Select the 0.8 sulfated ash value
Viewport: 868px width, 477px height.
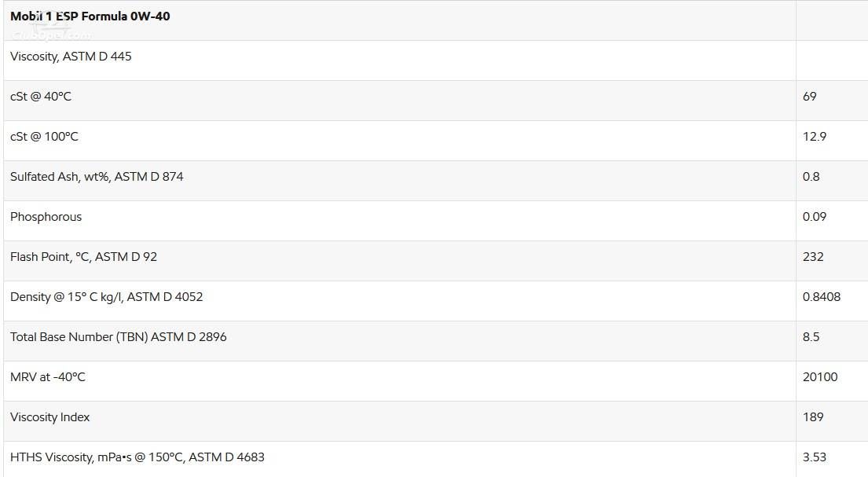pyautogui.click(x=811, y=177)
